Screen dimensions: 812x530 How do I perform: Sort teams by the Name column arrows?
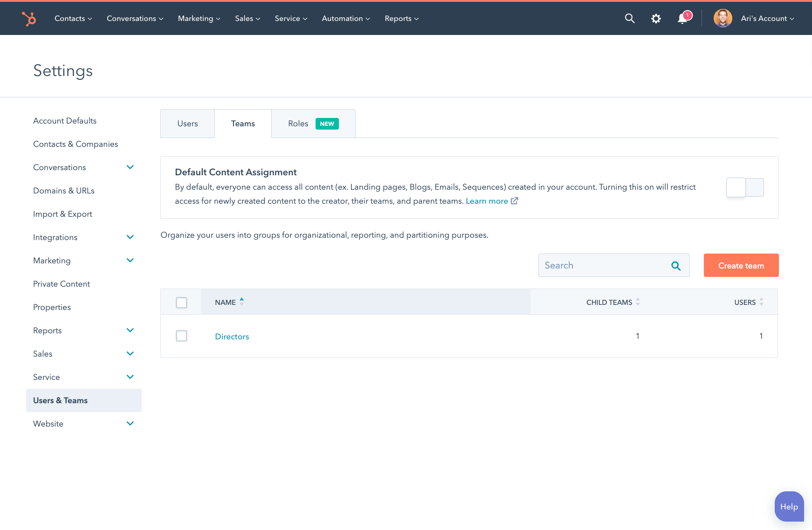click(241, 302)
